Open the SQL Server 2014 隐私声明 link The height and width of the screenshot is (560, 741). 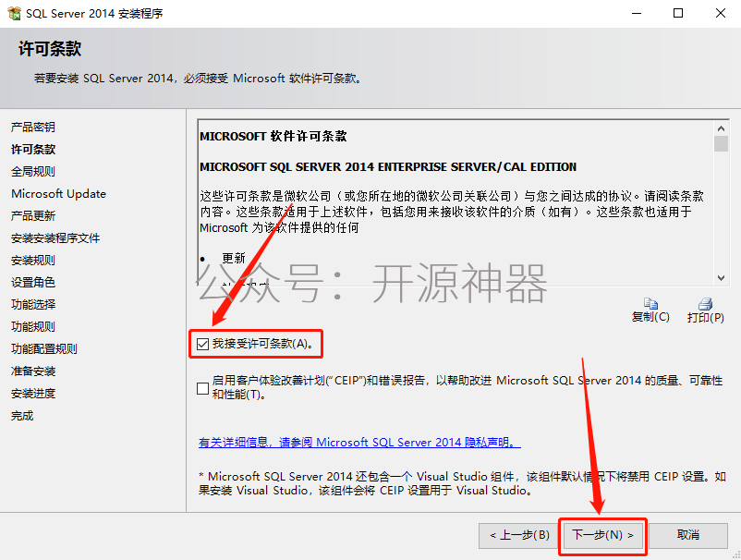tap(359, 443)
